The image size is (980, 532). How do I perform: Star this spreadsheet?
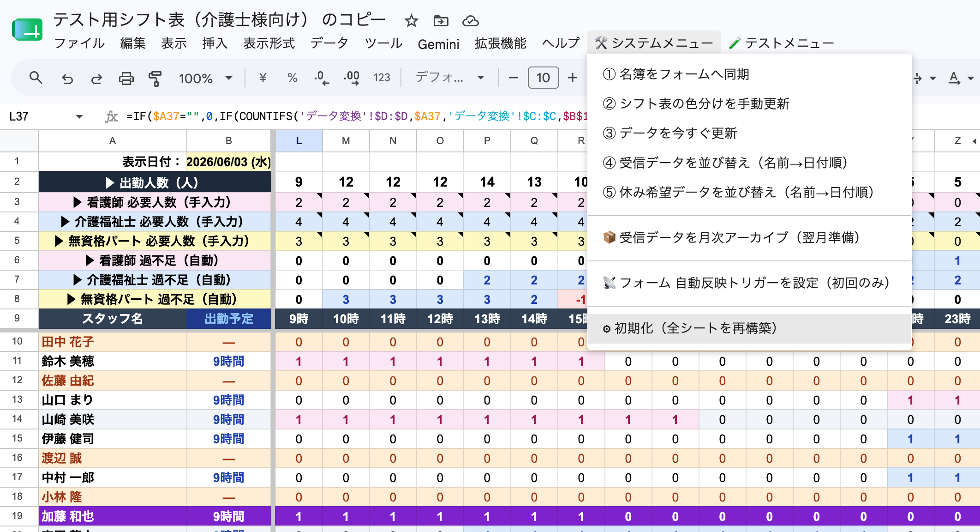coord(411,21)
